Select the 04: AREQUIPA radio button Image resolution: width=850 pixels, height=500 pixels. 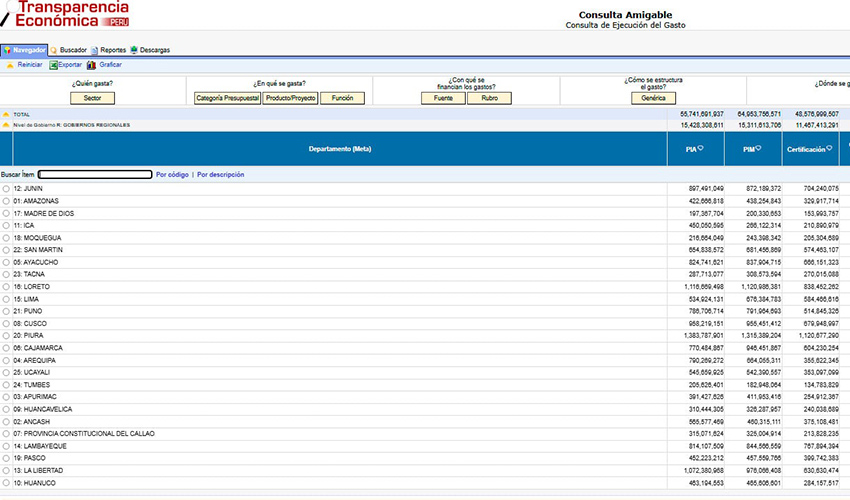point(6,361)
